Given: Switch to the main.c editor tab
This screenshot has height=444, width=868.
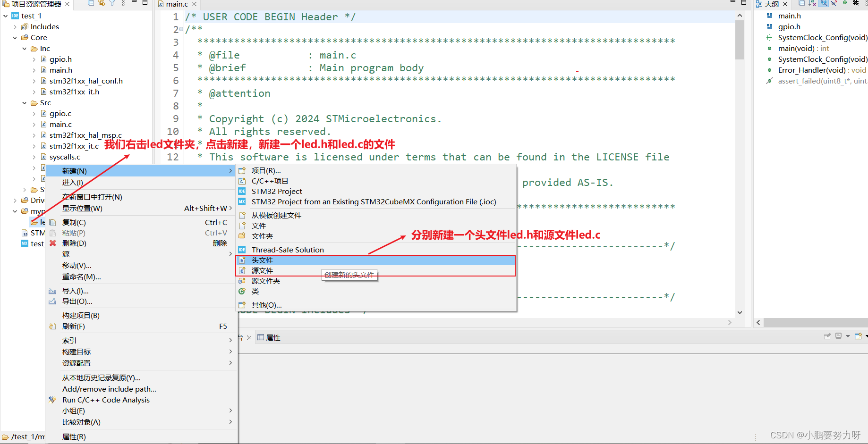Looking at the screenshot, I should pyautogui.click(x=177, y=4).
